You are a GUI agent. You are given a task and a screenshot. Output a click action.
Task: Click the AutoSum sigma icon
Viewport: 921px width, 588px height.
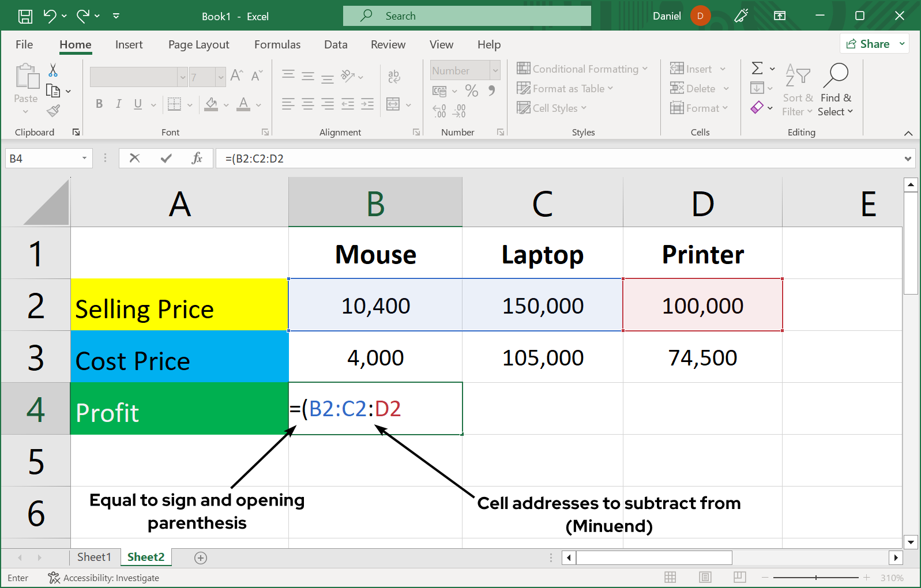coord(757,68)
